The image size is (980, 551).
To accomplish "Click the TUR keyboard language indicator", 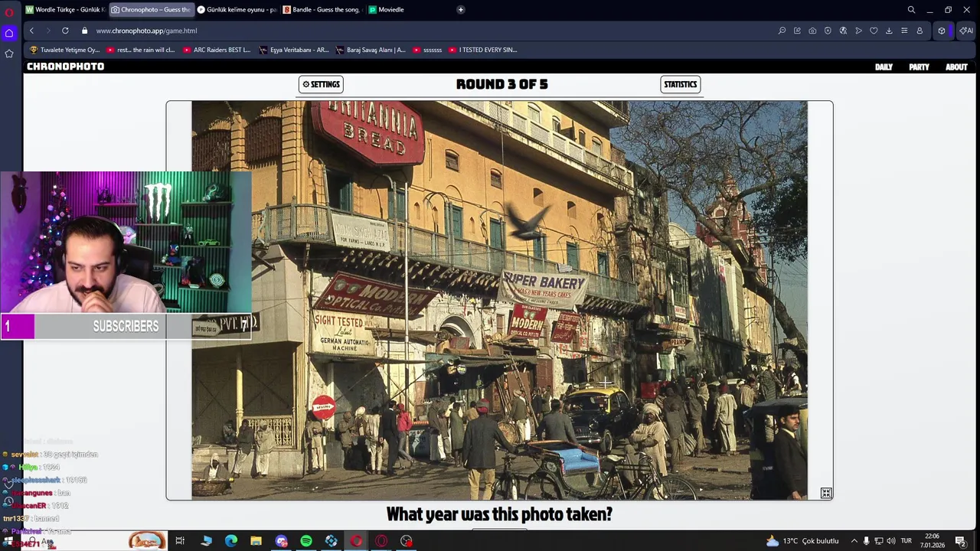I will (906, 541).
